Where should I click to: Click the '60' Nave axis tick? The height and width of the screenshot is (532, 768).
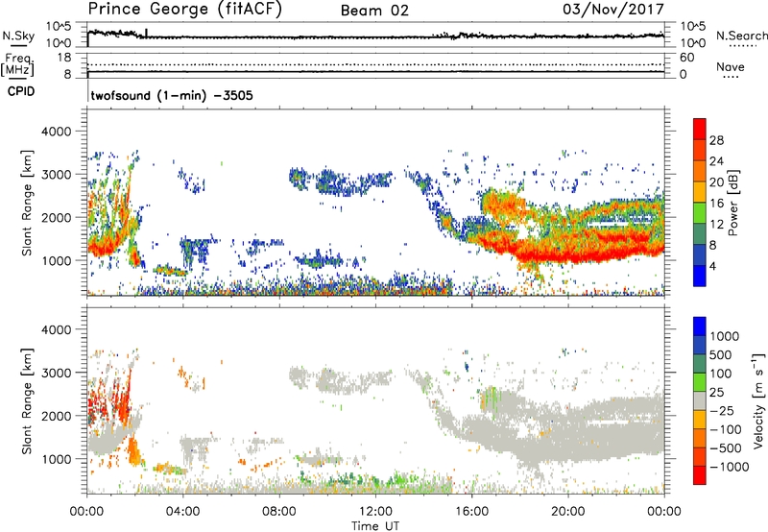click(687, 58)
